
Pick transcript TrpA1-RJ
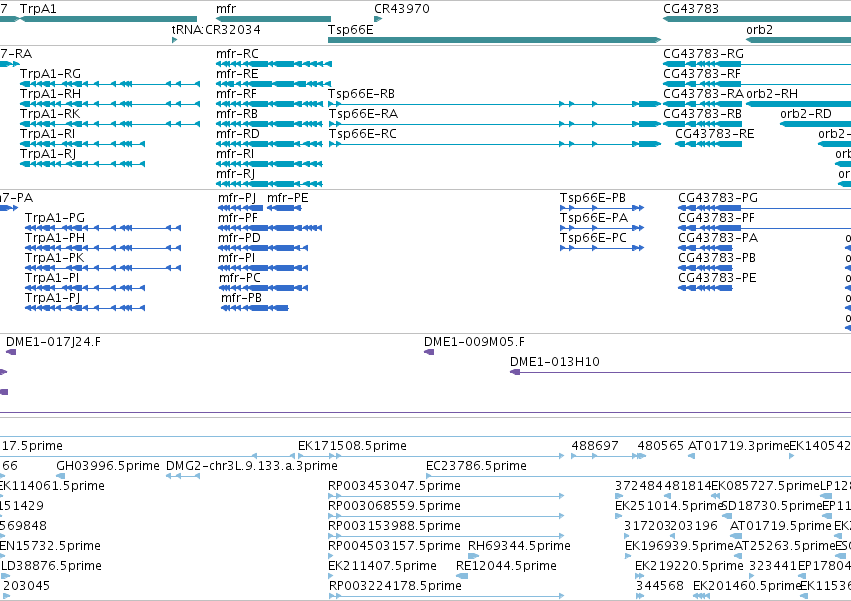[x=48, y=154]
